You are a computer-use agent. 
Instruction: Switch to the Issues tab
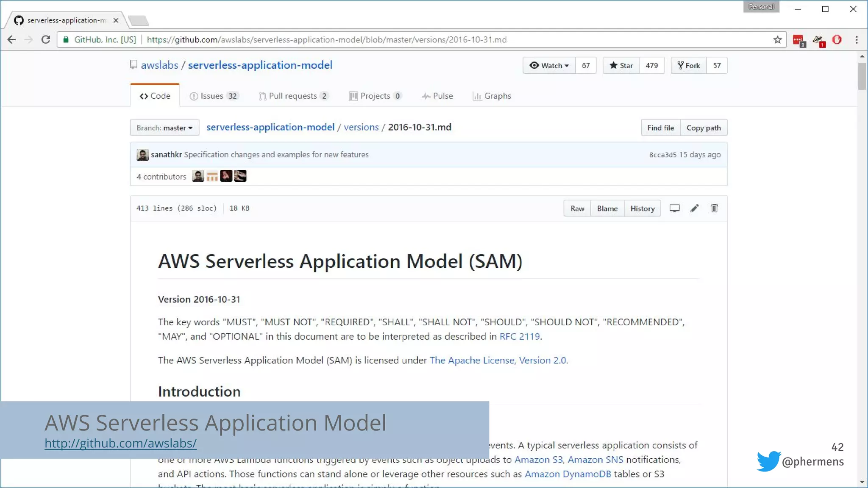pos(214,96)
